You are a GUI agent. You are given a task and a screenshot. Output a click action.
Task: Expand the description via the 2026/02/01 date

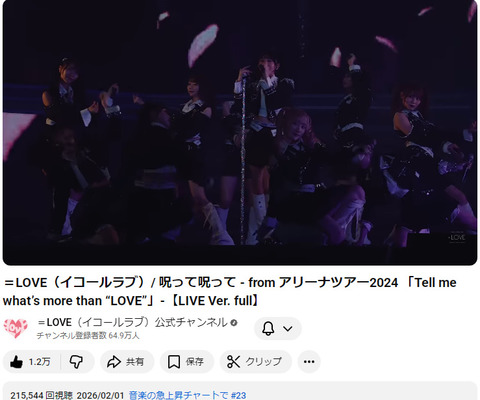100,396
